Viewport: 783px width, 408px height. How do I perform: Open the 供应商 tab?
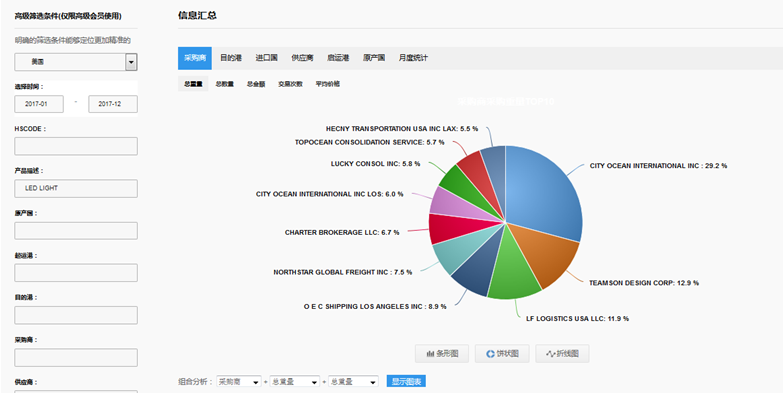[x=302, y=58]
